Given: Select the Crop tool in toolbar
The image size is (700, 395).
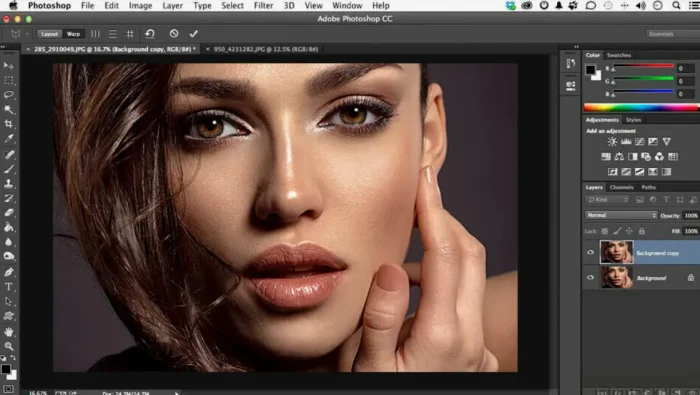Looking at the screenshot, I should coord(8,124).
